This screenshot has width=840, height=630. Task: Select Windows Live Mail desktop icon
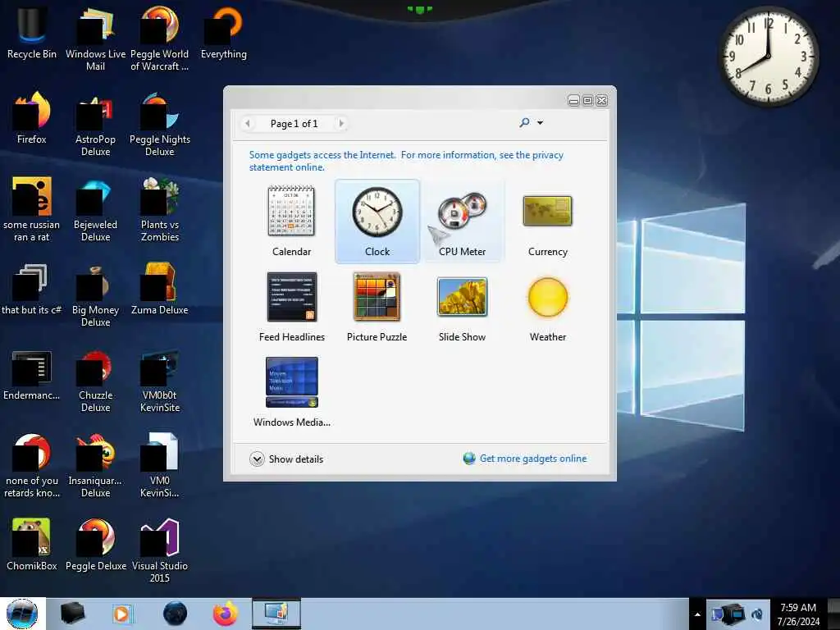[x=95, y=39]
